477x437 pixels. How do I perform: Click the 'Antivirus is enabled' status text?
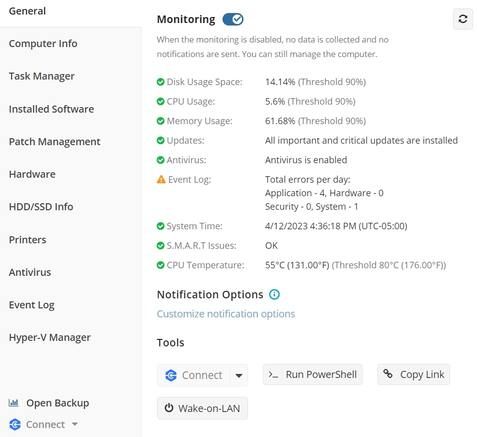[x=306, y=160]
